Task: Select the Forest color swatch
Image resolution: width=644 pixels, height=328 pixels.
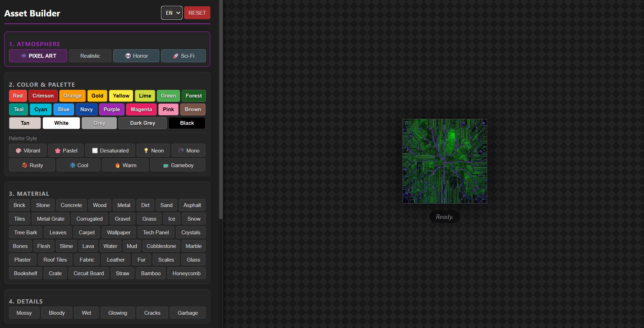Action: 194,96
